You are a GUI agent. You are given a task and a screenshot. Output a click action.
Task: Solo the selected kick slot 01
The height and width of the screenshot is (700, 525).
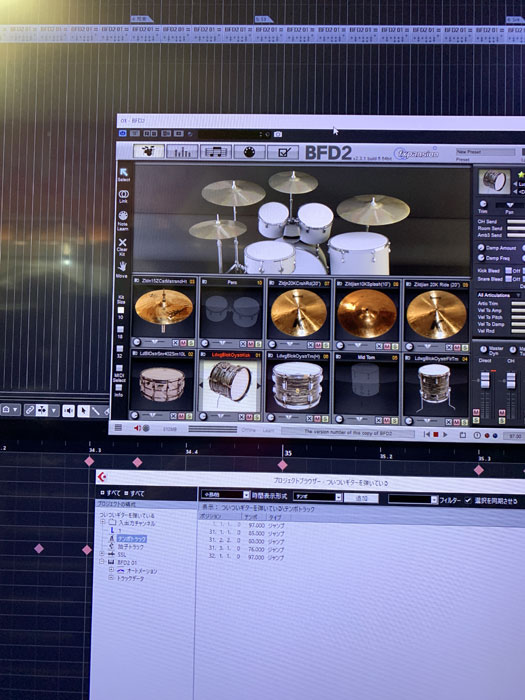pos(256,417)
